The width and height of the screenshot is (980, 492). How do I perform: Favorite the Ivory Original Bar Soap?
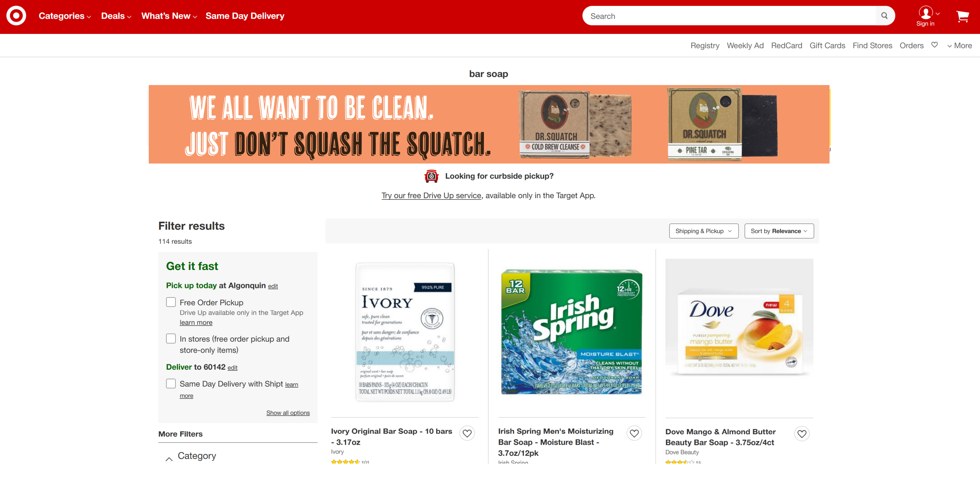coord(467,433)
